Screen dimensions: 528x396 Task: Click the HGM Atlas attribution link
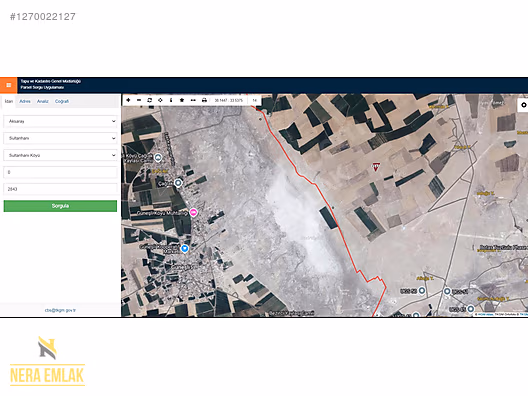point(485,315)
